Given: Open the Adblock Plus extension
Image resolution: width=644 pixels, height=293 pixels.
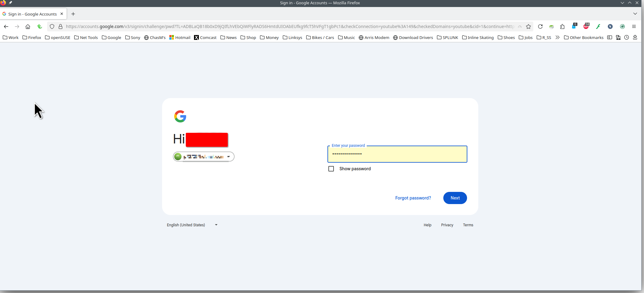Looking at the screenshot, I should tap(586, 26).
